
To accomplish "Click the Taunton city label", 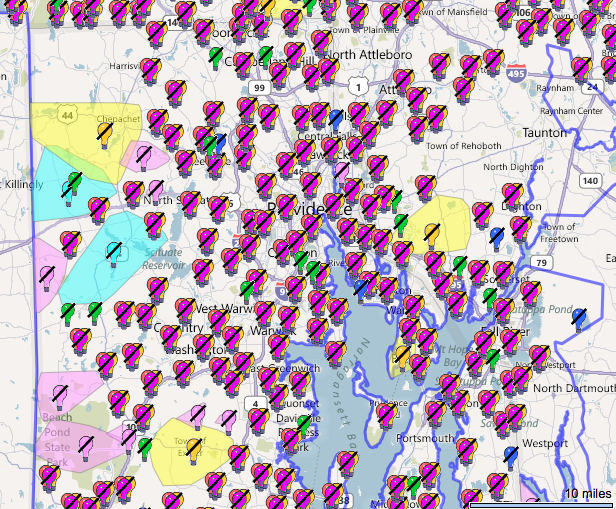I will coord(545,133).
